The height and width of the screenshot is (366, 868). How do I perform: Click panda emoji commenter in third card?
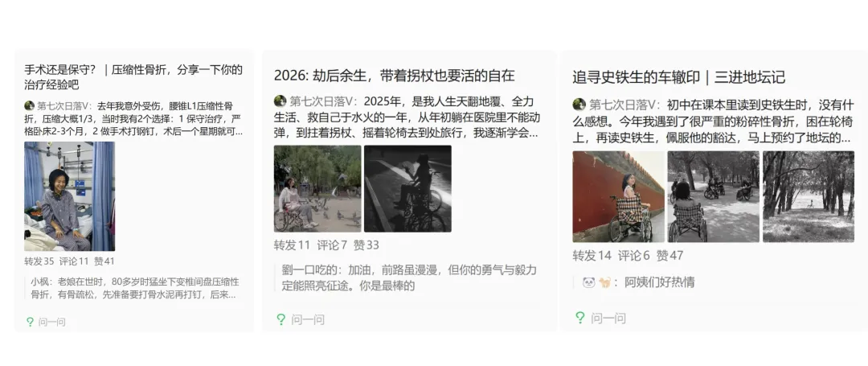[x=588, y=282]
